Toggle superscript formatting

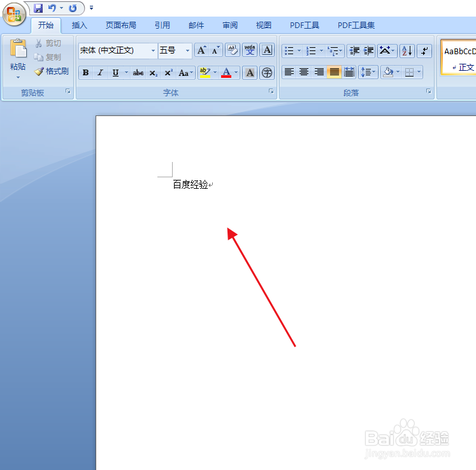pos(168,73)
